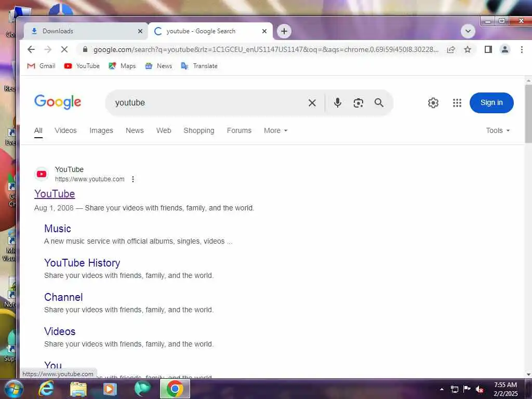Viewport: 532px width, 399px height.
Task: Click the network tray icon
Action: coord(455,389)
